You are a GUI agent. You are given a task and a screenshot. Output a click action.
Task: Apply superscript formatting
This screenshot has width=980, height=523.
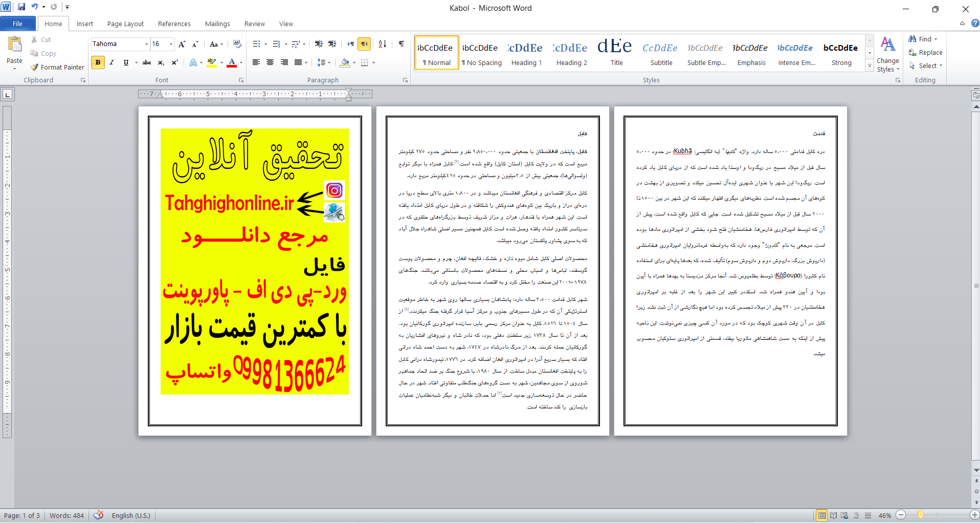[x=174, y=62]
